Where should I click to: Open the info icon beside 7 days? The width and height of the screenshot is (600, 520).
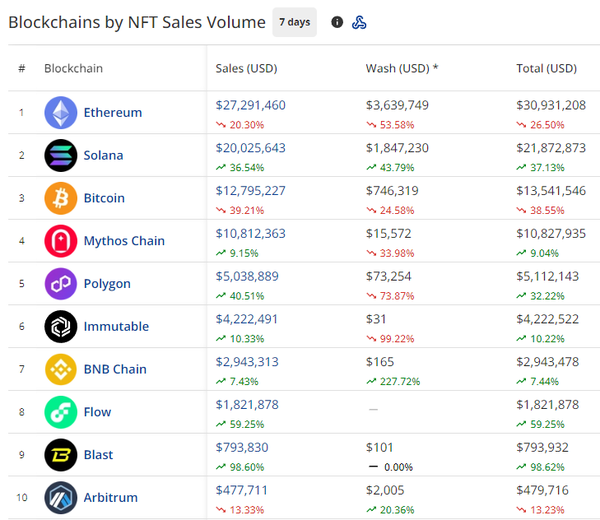337,22
